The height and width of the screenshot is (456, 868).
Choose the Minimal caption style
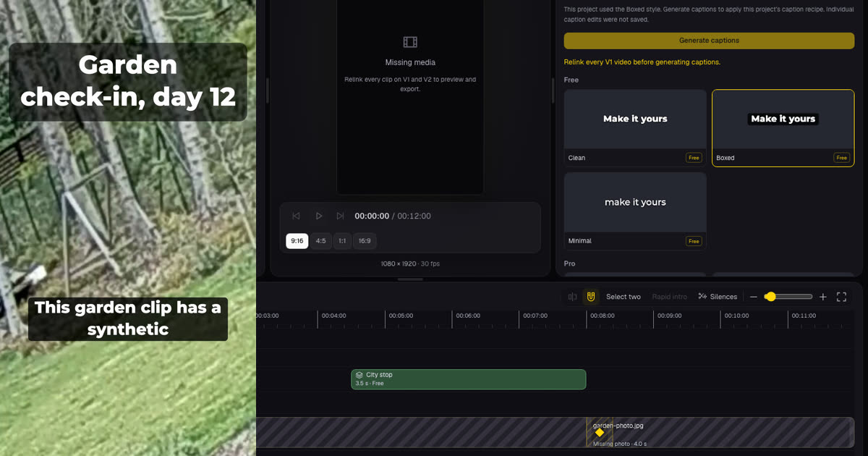coord(635,211)
